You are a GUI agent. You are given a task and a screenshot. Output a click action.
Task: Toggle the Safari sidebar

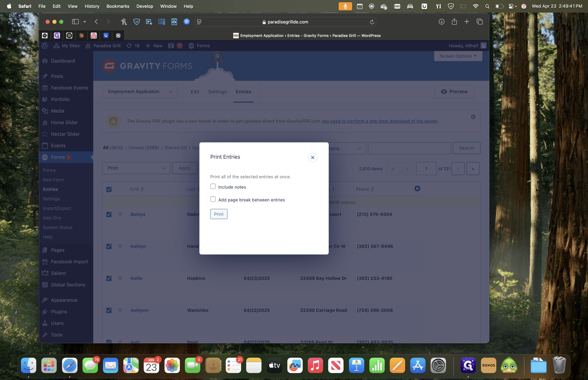75,22
